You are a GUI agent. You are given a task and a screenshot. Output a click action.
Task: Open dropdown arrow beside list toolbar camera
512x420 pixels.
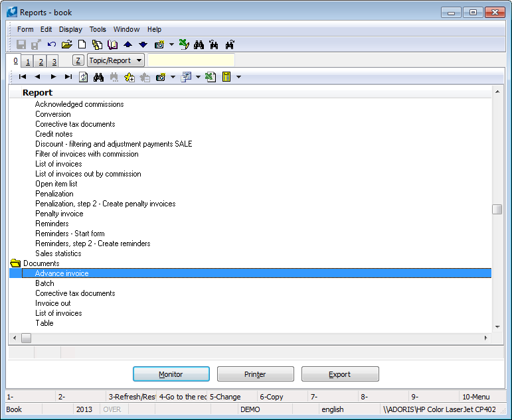click(173, 77)
